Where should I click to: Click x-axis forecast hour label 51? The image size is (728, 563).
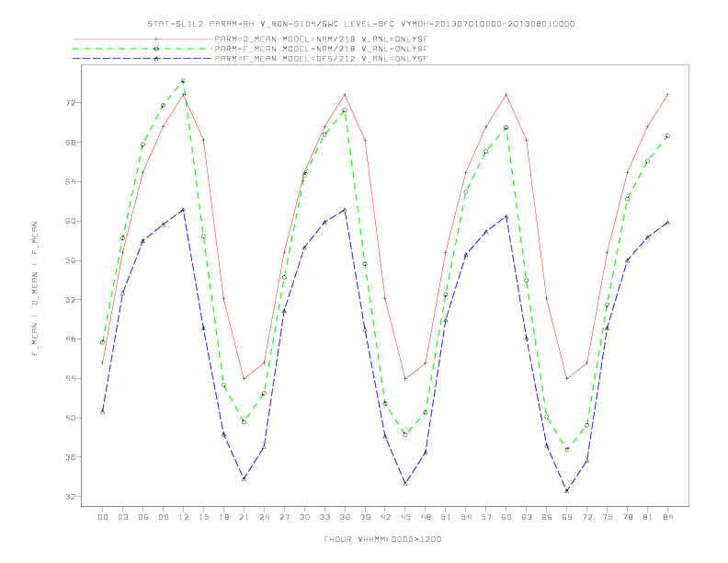[446, 517]
